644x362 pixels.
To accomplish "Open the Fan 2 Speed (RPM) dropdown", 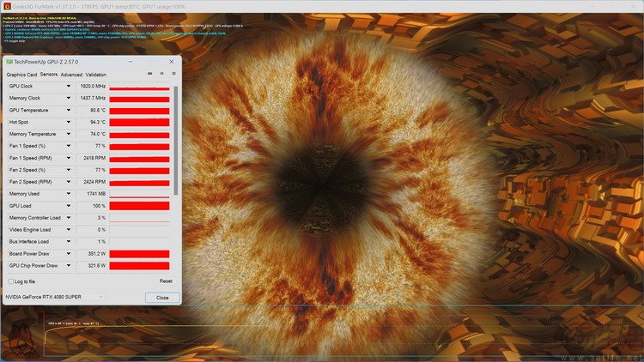I will pyautogui.click(x=69, y=182).
